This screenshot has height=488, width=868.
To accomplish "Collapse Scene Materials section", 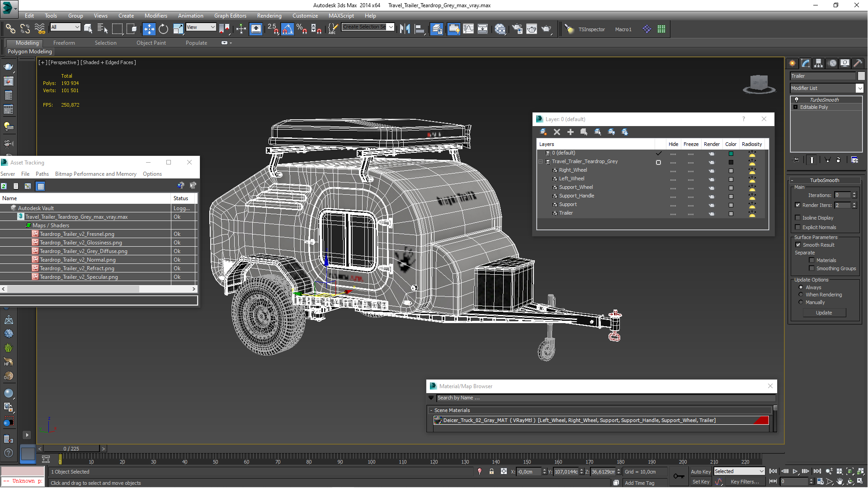I will 431,410.
